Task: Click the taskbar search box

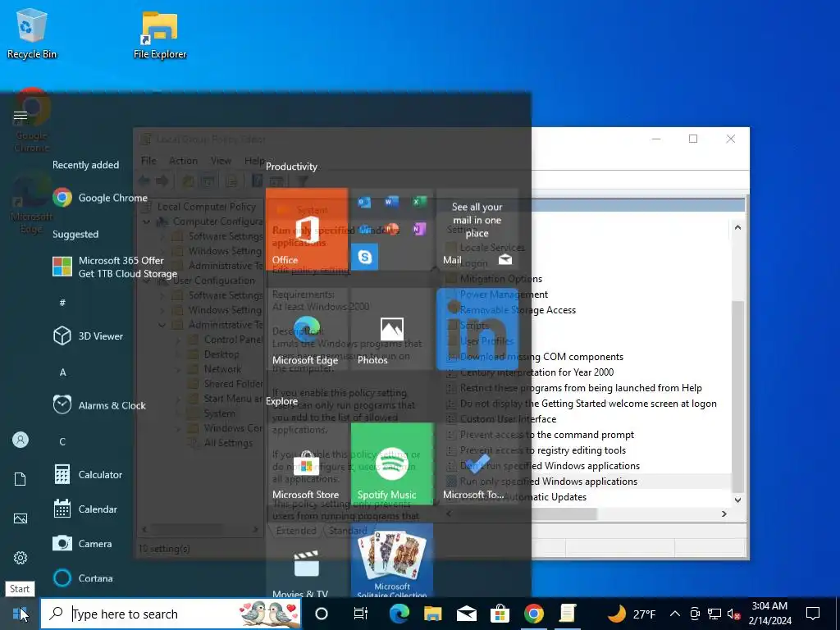Action: [x=171, y=614]
